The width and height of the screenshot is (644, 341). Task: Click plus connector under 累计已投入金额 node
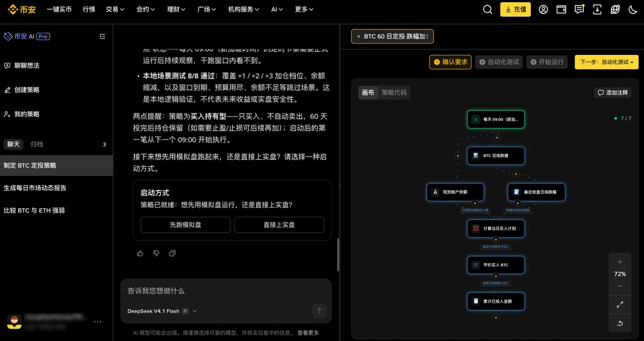[x=496, y=317]
